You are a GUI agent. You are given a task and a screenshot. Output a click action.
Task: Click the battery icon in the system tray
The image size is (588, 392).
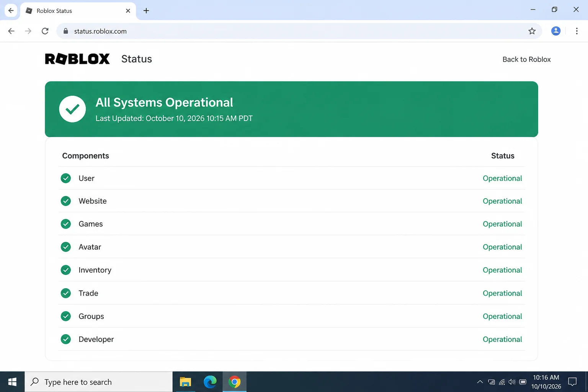click(523, 382)
